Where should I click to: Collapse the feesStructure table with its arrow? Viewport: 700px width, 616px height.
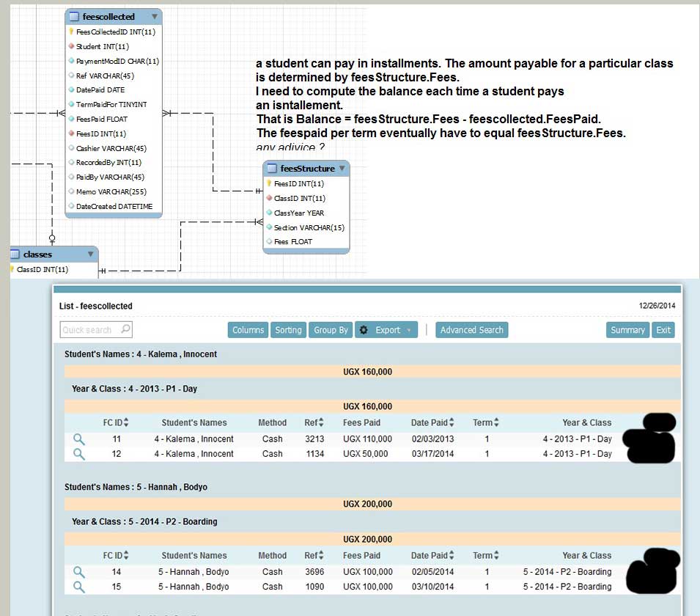tap(342, 169)
